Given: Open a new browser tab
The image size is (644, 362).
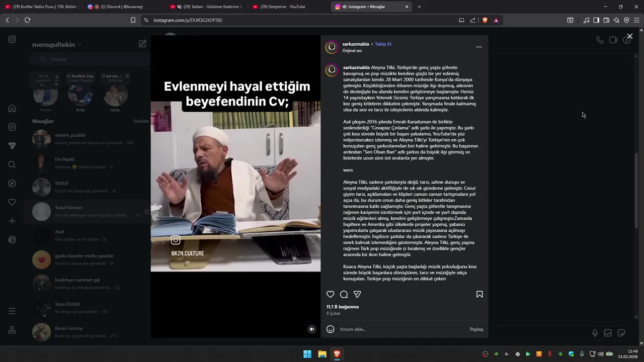Looking at the screenshot, I should tap(419, 7).
